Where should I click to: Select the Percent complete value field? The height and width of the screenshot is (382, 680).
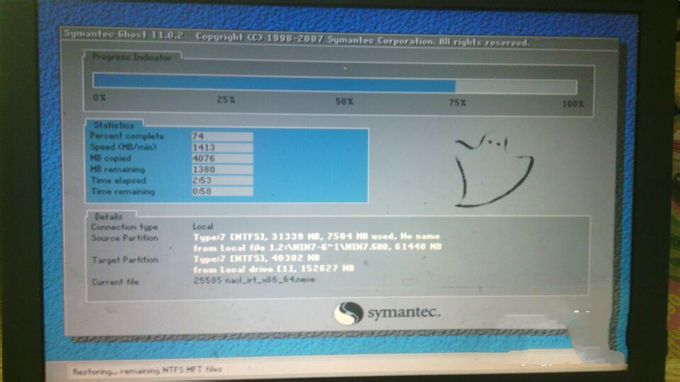(222, 137)
